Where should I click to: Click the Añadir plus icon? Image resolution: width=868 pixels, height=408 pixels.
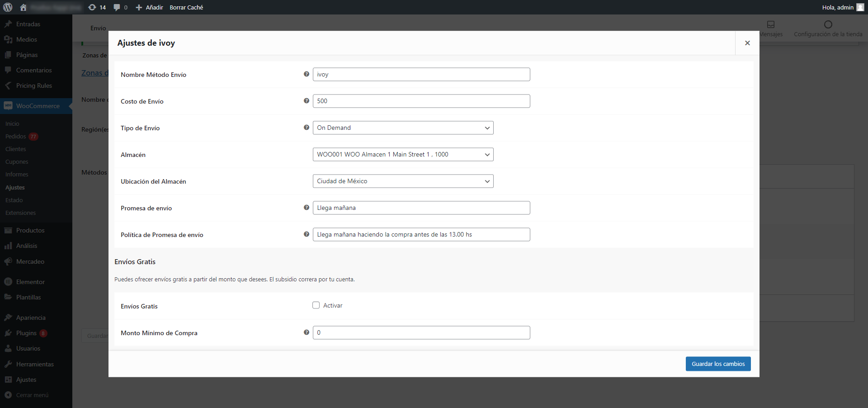pyautogui.click(x=139, y=7)
